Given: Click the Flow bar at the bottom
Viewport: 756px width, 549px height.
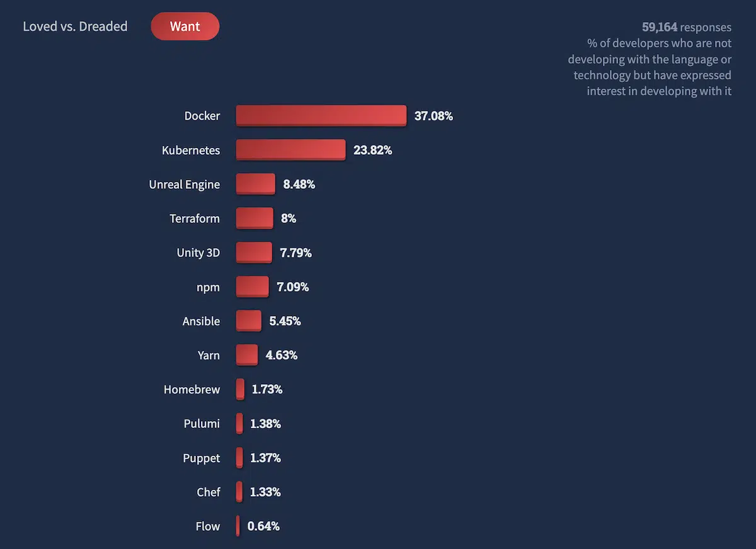Looking at the screenshot, I should click(x=238, y=526).
